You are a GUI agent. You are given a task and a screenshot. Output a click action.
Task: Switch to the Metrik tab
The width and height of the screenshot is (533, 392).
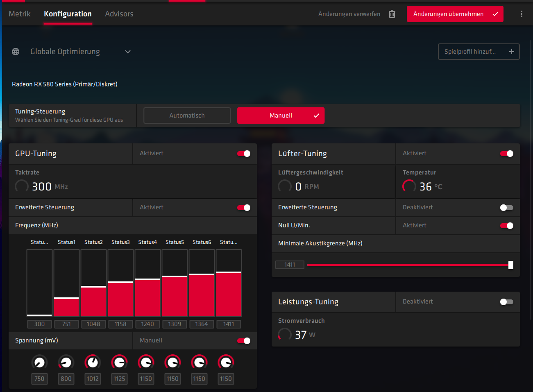[x=20, y=14]
